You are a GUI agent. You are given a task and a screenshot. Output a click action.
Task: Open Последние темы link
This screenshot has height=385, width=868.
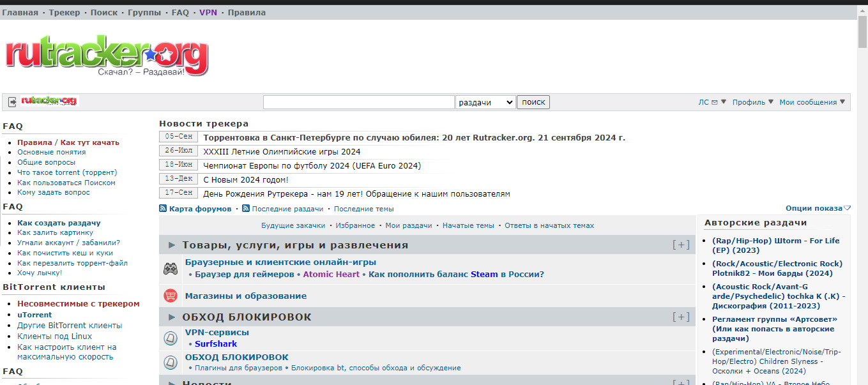(x=364, y=209)
